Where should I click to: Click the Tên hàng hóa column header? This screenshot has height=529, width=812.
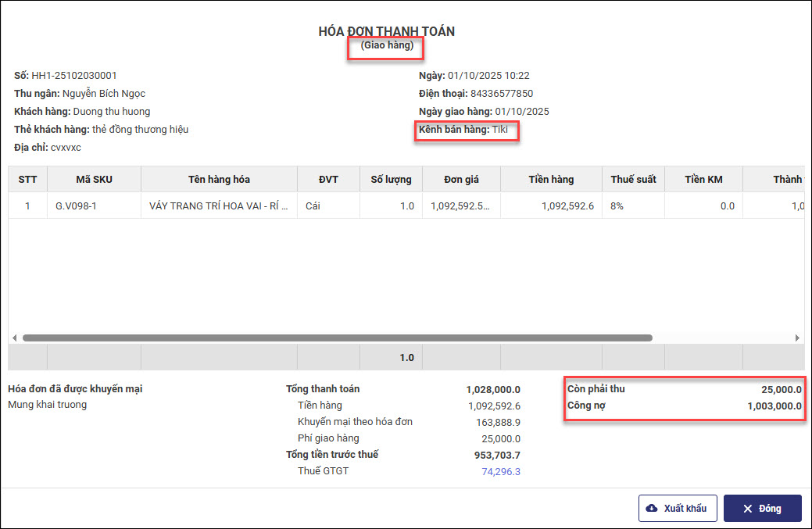click(219, 179)
